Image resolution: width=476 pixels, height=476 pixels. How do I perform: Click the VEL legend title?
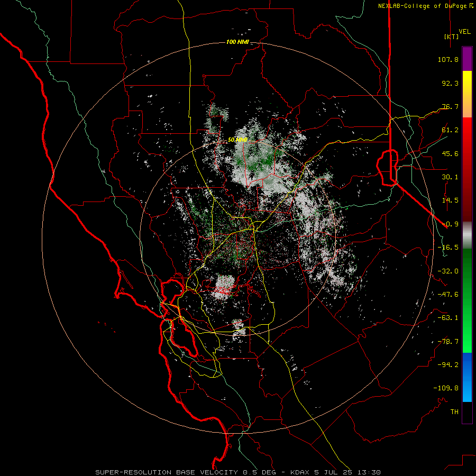click(x=465, y=32)
